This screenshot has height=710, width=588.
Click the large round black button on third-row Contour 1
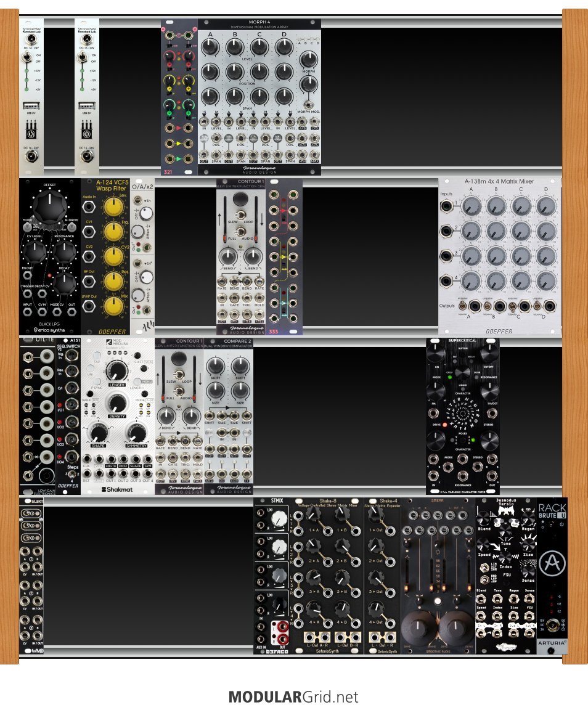tap(178, 359)
